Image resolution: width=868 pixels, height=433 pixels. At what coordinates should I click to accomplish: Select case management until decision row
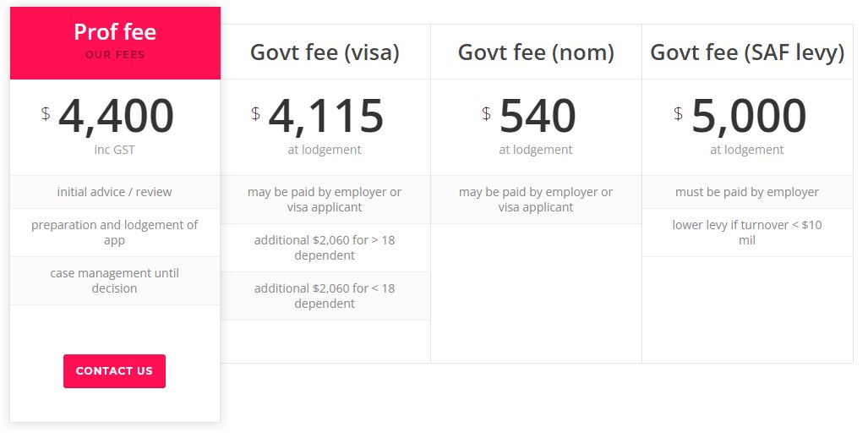115,281
